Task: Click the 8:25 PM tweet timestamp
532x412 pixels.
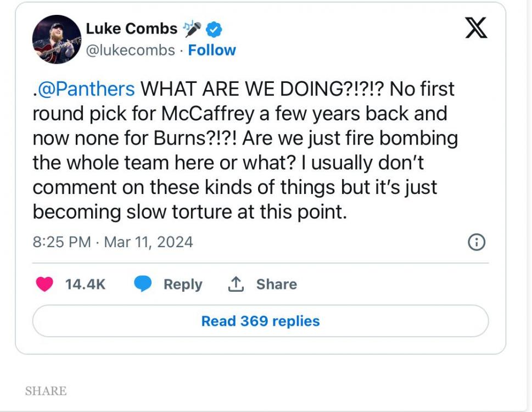Action: click(61, 242)
